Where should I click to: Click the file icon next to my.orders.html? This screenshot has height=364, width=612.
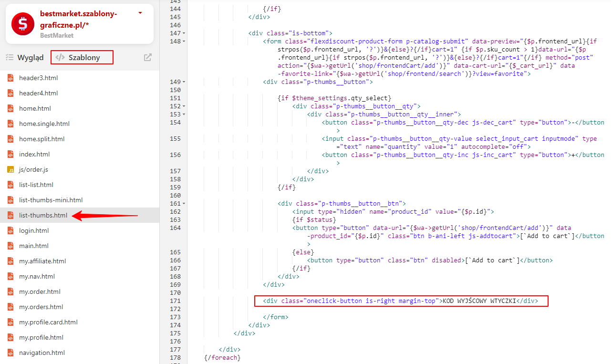coord(11,307)
